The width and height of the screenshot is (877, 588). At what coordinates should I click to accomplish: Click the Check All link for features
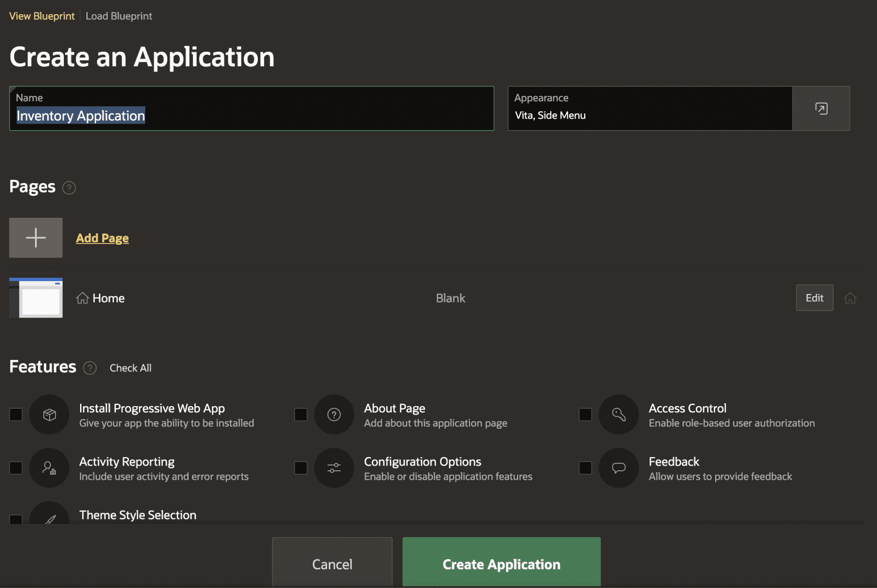[130, 368]
